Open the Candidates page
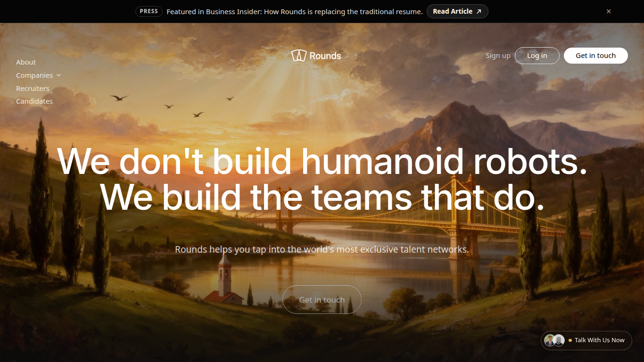 (x=34, y=101)
